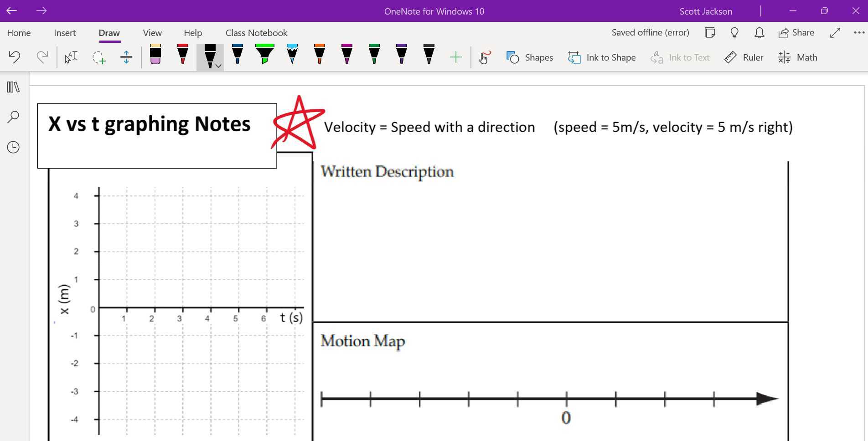The width and height of the screenshot is (868, 441).
Task: Show recent notes with the clock icon
Action: [13, 147]
